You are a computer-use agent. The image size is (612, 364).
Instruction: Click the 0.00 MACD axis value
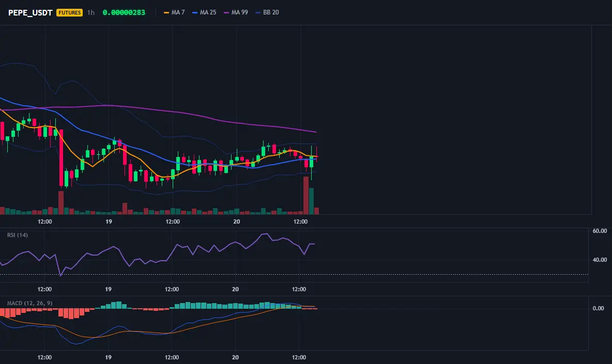pyautogui.click(x=599, y=308)
